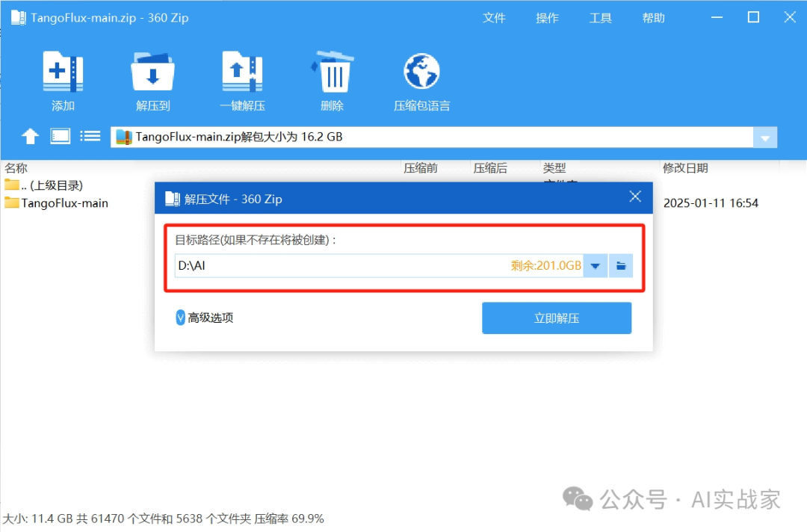Image resolution: width=807 pixels, height=532 pixels.
Task: Sort by the 压缩后 column header
Action: point(490,167)
